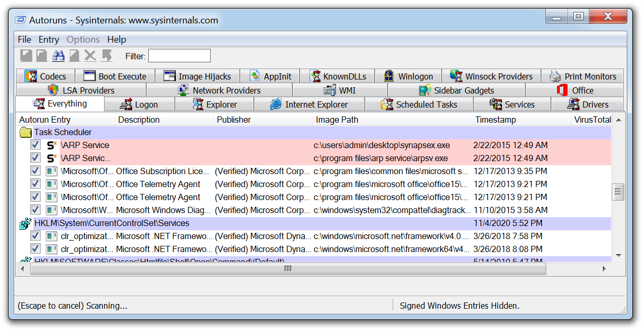Disable the Office Subscription Lice... task checkbox
This screenshot has width=644, height=330.
[x=35, y=171]
